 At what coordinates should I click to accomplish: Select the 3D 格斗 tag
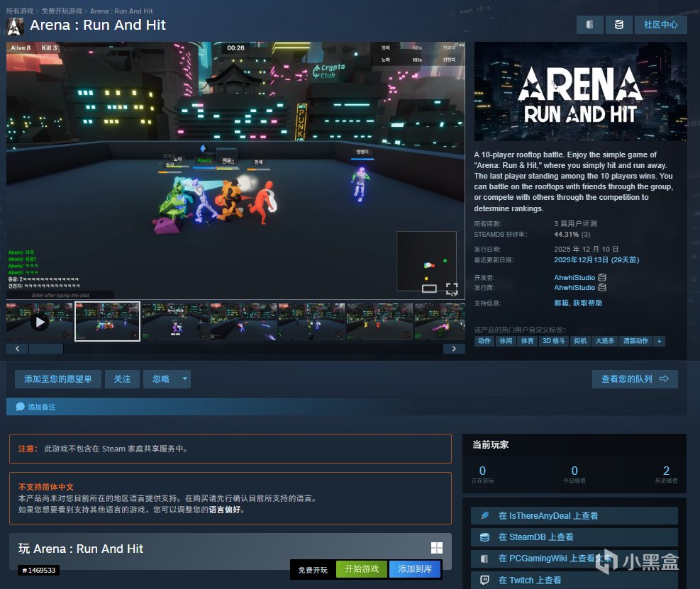click(553, 341)
